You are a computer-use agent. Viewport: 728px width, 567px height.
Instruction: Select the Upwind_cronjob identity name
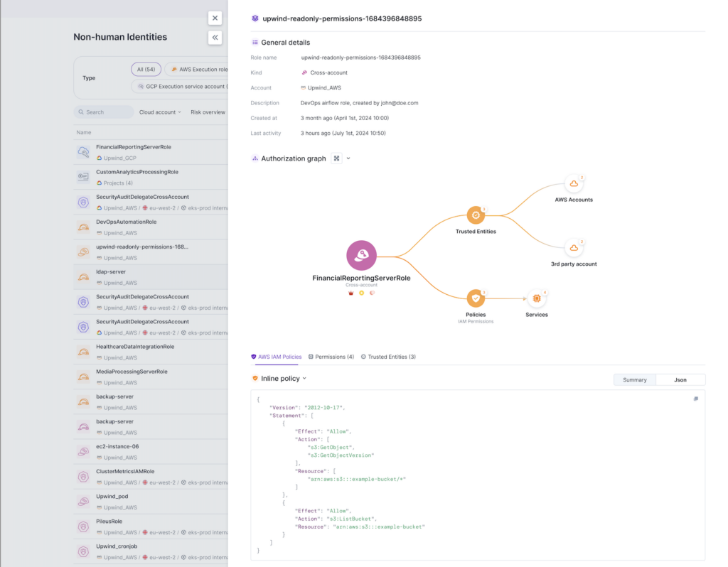117,546
